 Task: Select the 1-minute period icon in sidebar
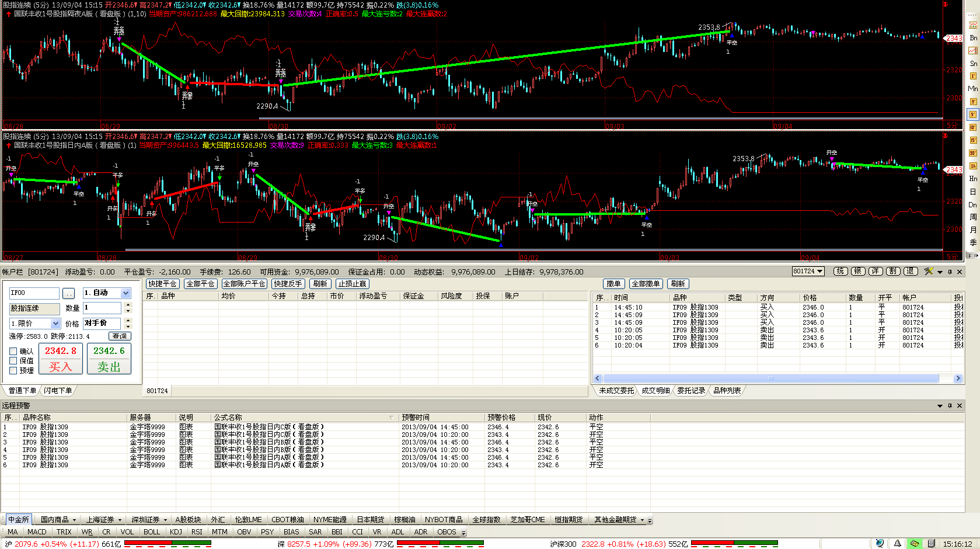coord(973,76)
